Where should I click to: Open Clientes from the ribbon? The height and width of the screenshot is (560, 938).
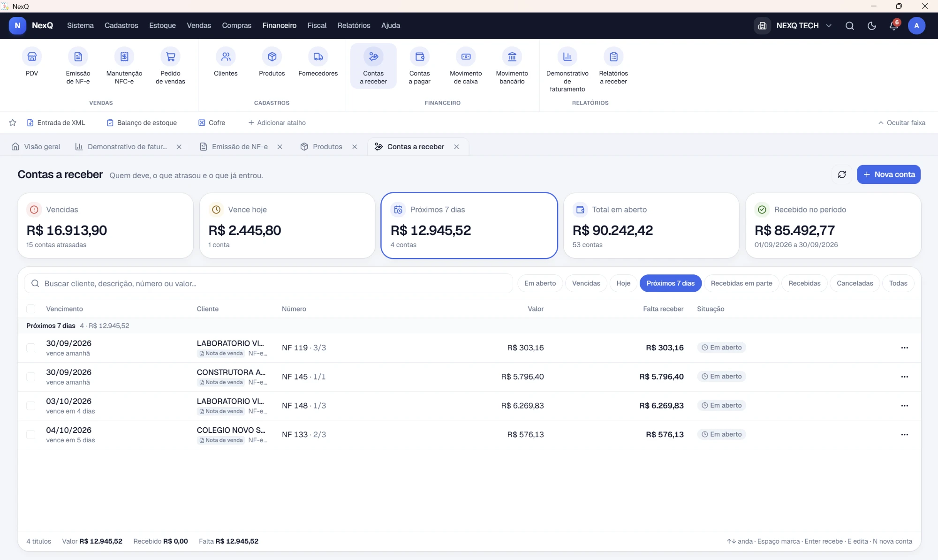pos(226,63)
